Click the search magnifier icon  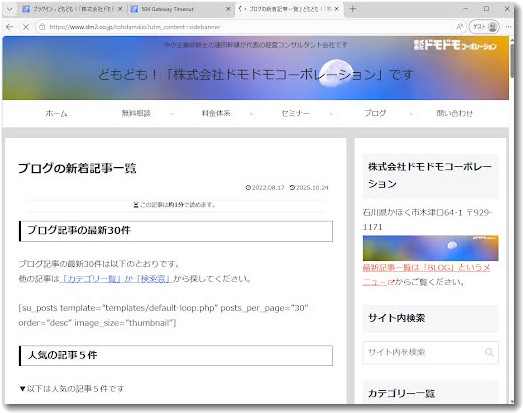489,352
